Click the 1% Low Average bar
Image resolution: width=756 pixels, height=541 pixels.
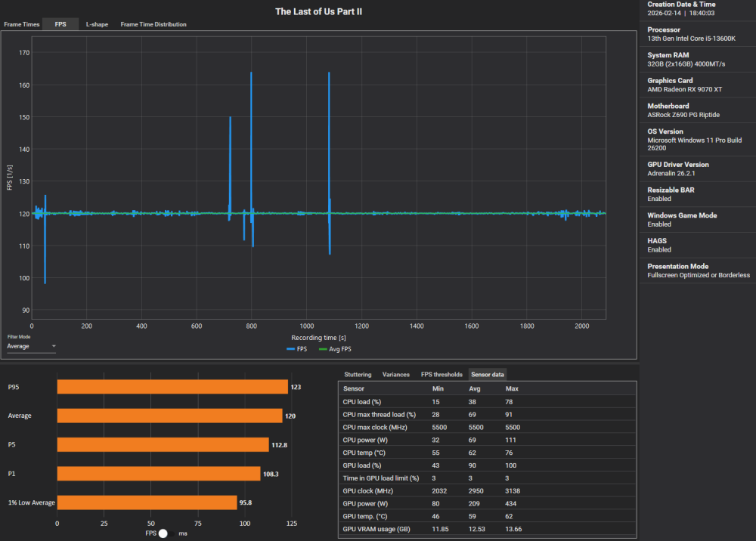pyautogui.click(x=147, y=502)
